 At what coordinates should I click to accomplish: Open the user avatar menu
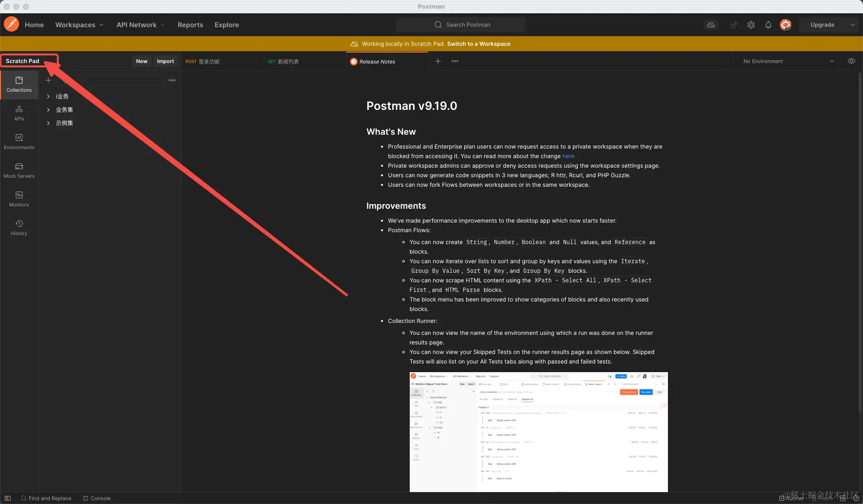pos(786,25)
